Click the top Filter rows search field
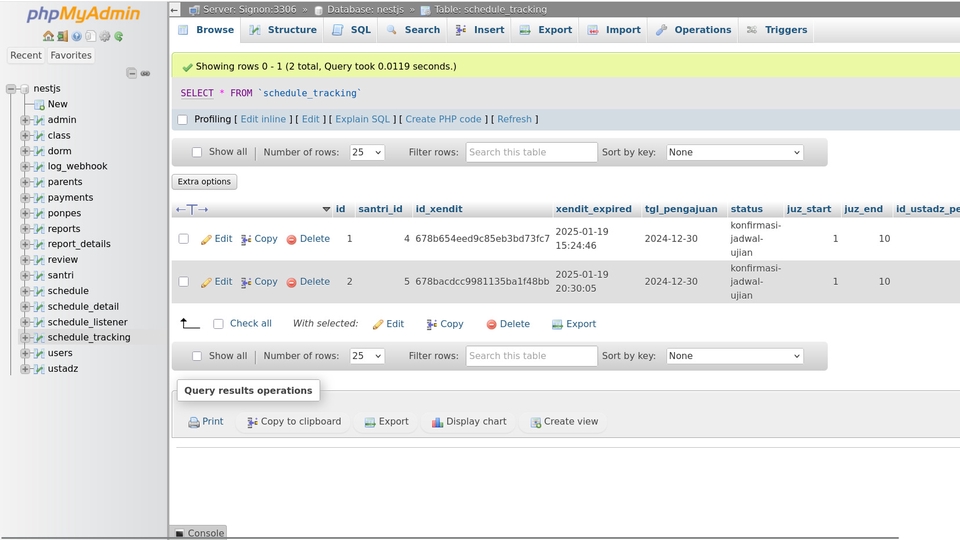Image resolution: width=960 pixels, height=540 pixels. (x=531, y=153)
